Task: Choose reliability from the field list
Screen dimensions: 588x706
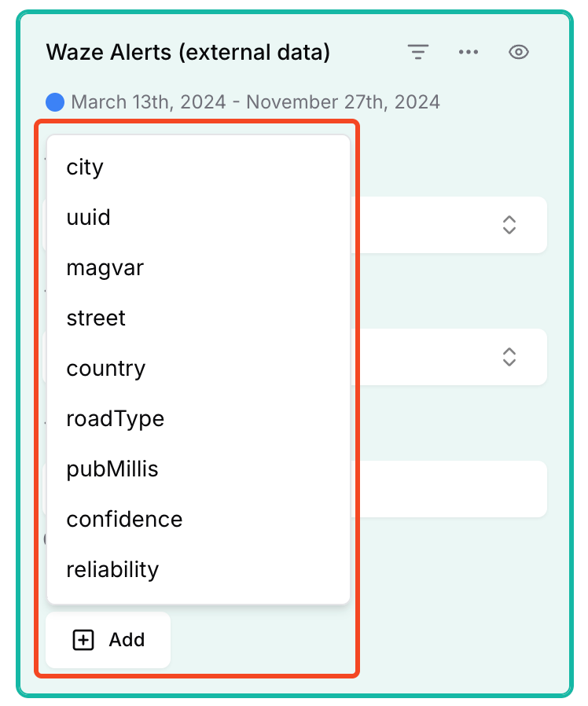Action: (x=198, y=570)
